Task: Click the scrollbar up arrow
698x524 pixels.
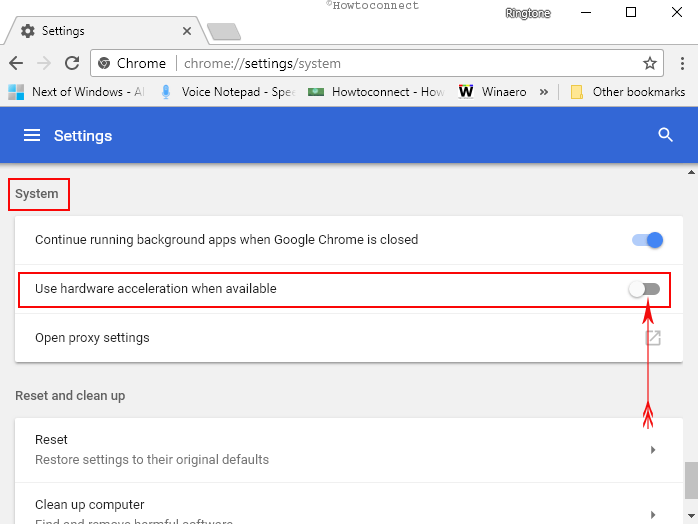Action: pyautogui.click(x=691, y=172)
